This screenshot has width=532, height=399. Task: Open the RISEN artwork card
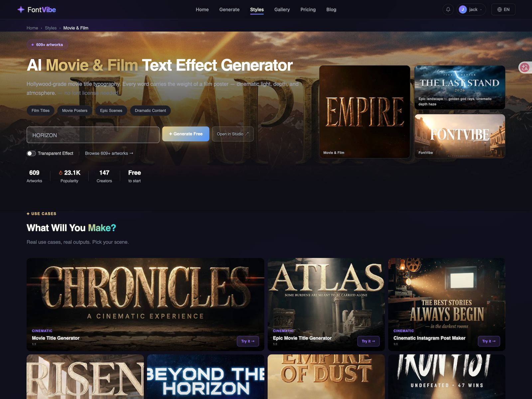(85, 377)
